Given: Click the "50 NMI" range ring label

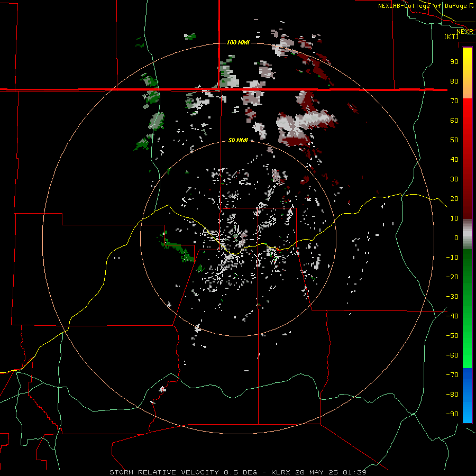Looking at the screenshot, I should 239,140.
